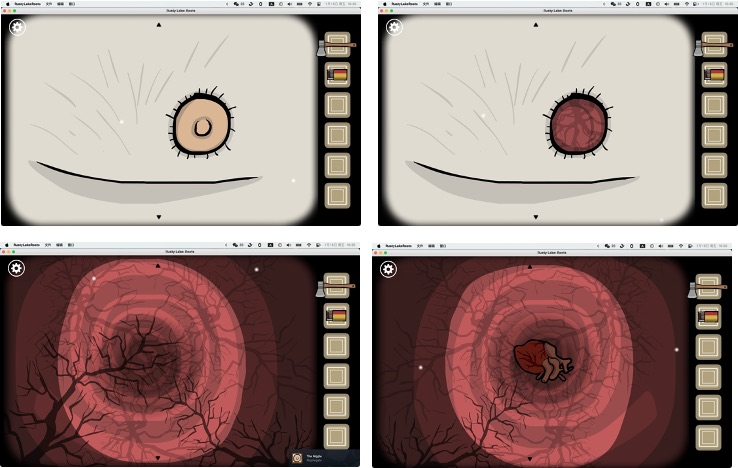Click up arrow in the heart scene
Image resolution: width=738 pixels, height=468 pixels.
coord(529,266)
